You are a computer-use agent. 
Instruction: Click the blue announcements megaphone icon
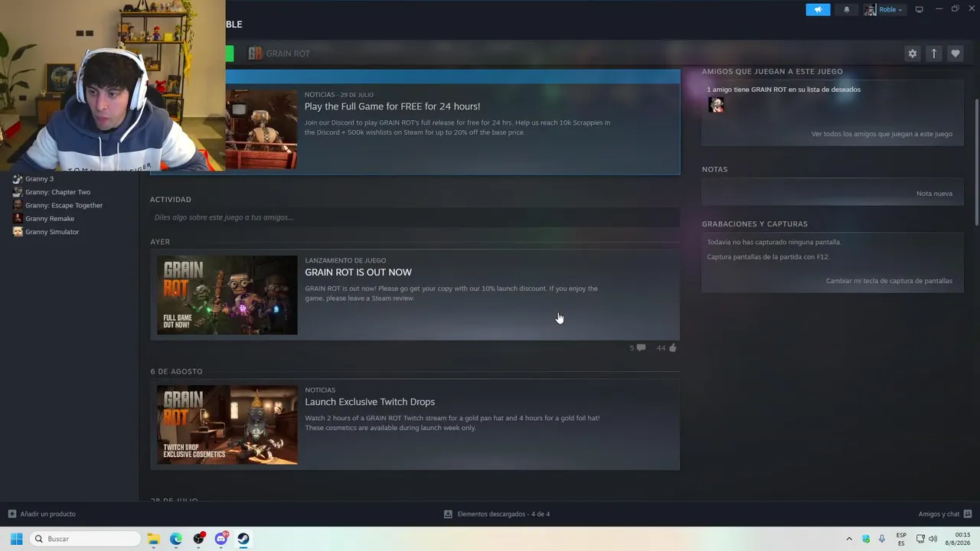click(818, 9)
